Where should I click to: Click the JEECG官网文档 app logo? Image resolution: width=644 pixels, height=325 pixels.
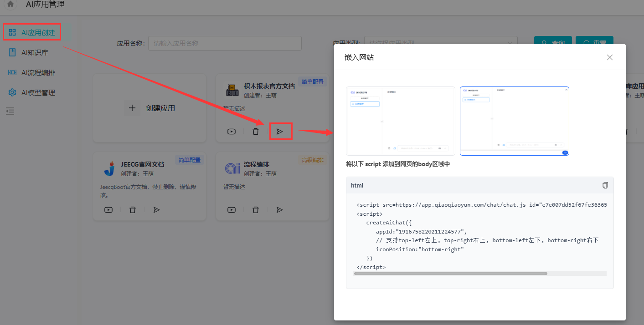coord(109,168)
